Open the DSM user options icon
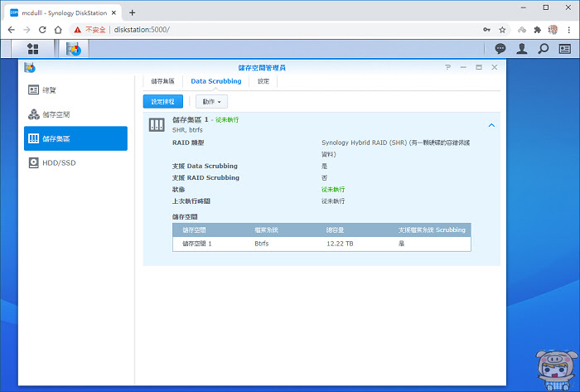 click(521, 48)
